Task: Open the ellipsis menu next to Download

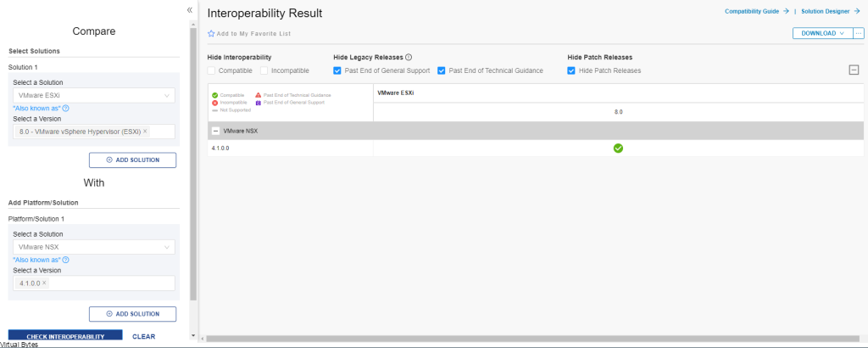Action: point(858,33)
